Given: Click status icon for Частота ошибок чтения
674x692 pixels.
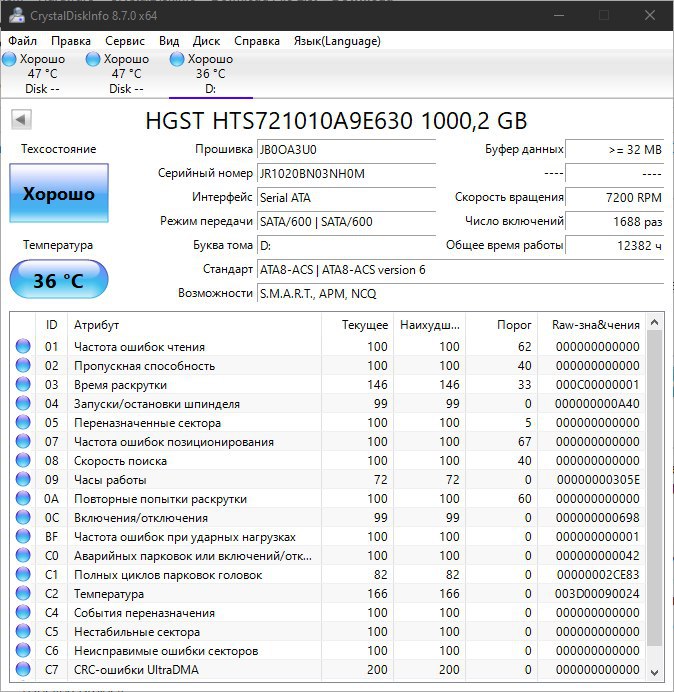Looking at the screenshot, I should (23, 346).
